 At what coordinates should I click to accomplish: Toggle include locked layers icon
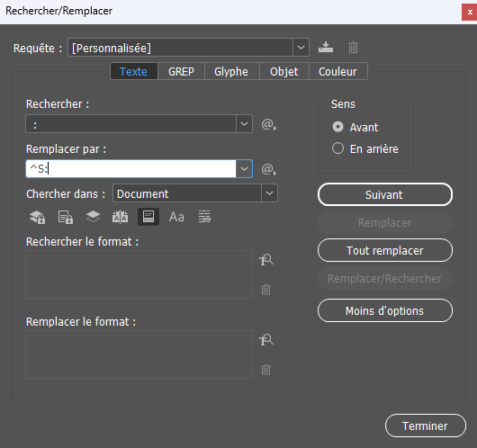coord(38,217)
